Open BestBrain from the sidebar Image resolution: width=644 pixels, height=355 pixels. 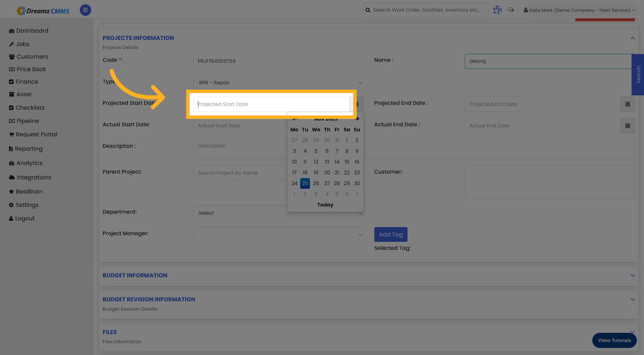click(26, 191)
